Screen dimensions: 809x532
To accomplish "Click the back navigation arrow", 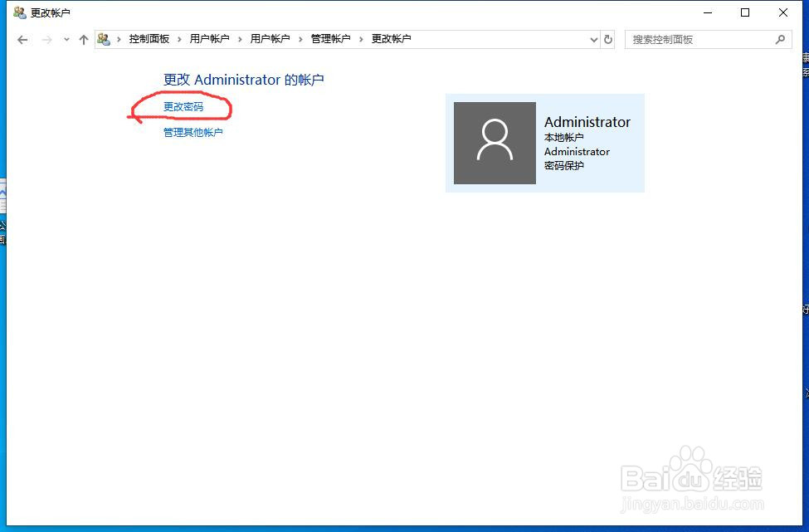I will (22, 39).
